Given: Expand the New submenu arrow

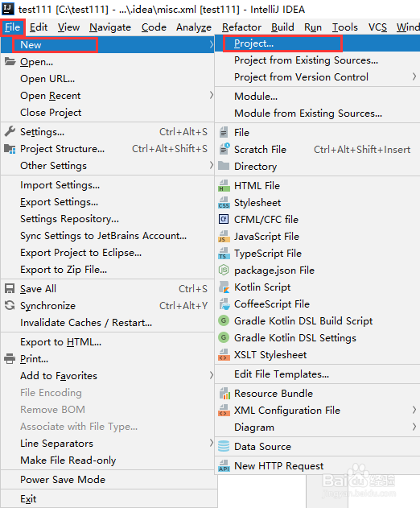Looking at the screenshot, I should pyautogui.click(x=211, y=44).
